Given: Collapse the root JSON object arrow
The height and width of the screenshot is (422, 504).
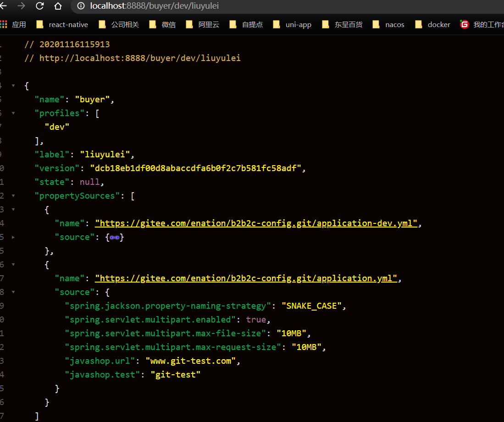Looking at the screenshot, I should (13, 85).
